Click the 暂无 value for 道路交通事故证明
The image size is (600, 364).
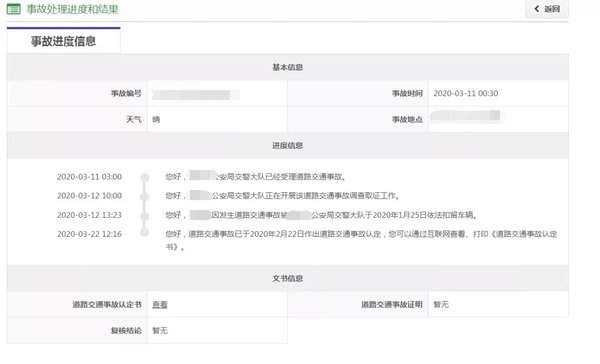[441, 305]
